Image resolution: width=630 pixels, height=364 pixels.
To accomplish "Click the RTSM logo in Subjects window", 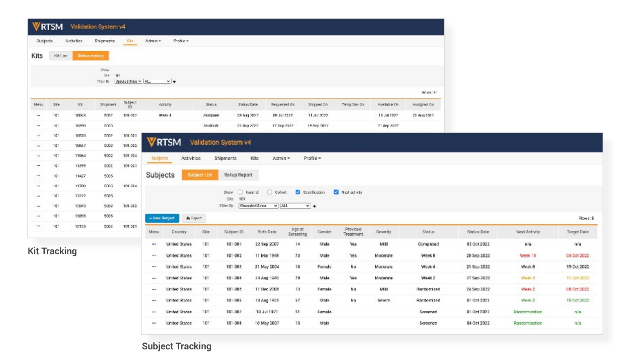I will tap(164, 142).
